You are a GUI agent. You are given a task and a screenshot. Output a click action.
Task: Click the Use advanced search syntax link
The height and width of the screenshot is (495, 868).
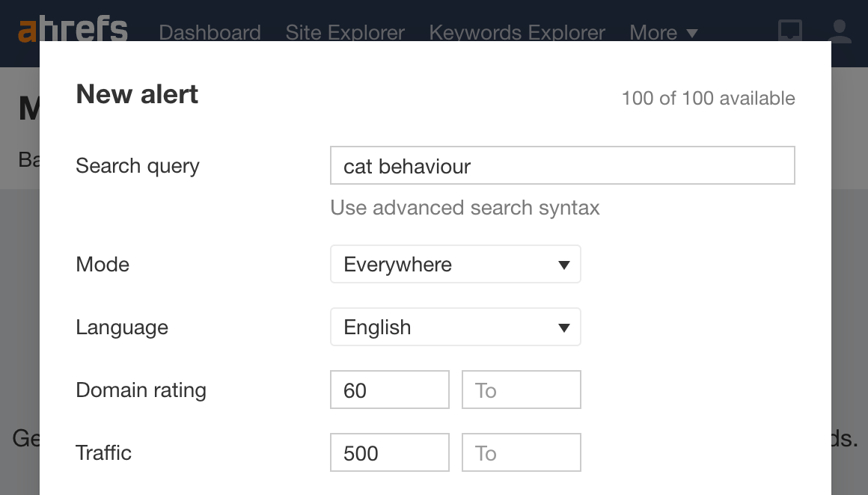tap(465, 208)
